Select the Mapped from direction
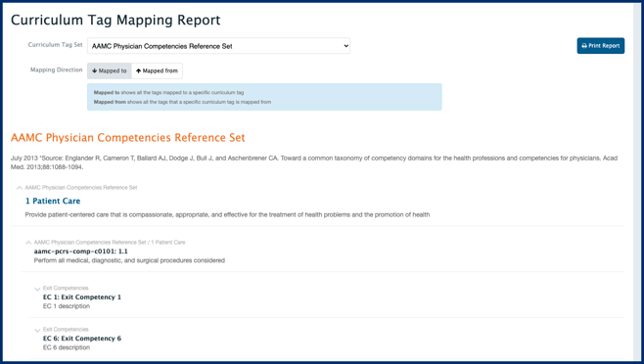Image resolution: width=644 pixels, height=364 pixels. [157, 70]
